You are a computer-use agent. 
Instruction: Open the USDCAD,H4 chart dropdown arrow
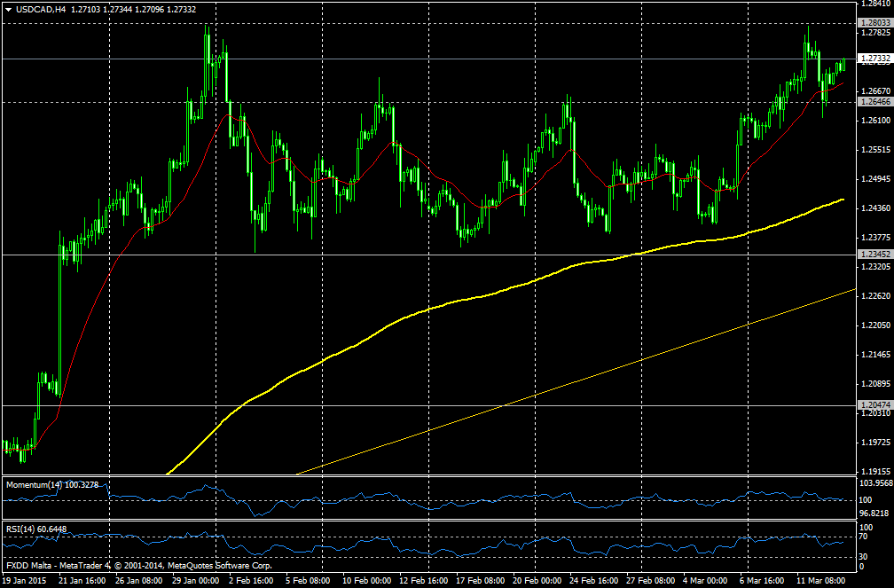tap(8, 10)
